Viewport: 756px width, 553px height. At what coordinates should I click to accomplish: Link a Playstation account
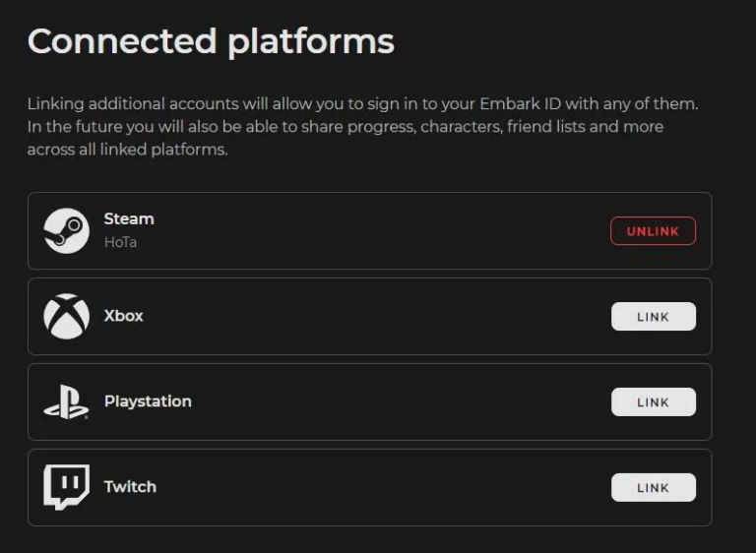point(653,401)
